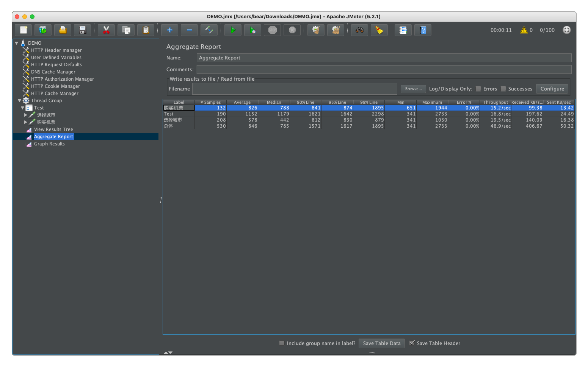The height and width of the screenshot is (367, 588).
Task: Click into the Name input field
Action: coord(384,58)
